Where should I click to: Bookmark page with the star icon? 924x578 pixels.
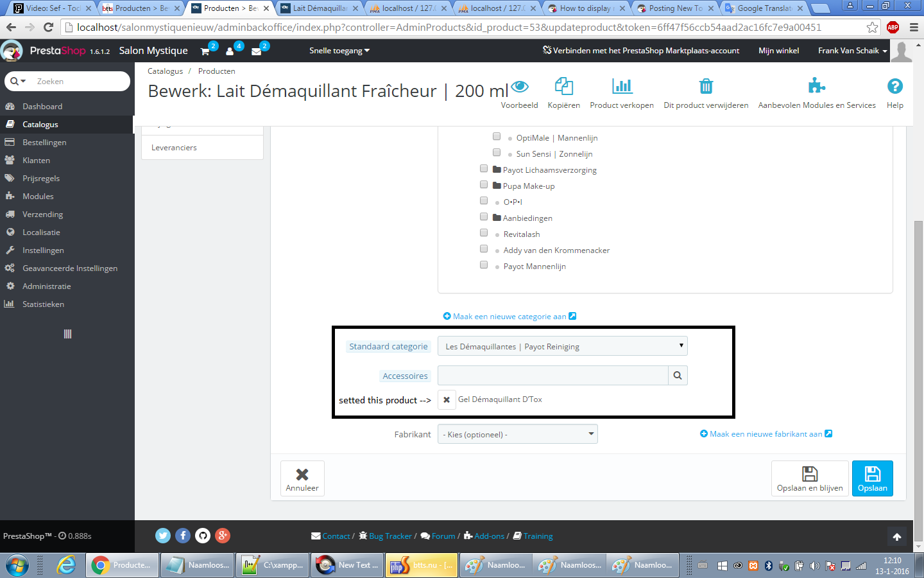click(872, 28)
